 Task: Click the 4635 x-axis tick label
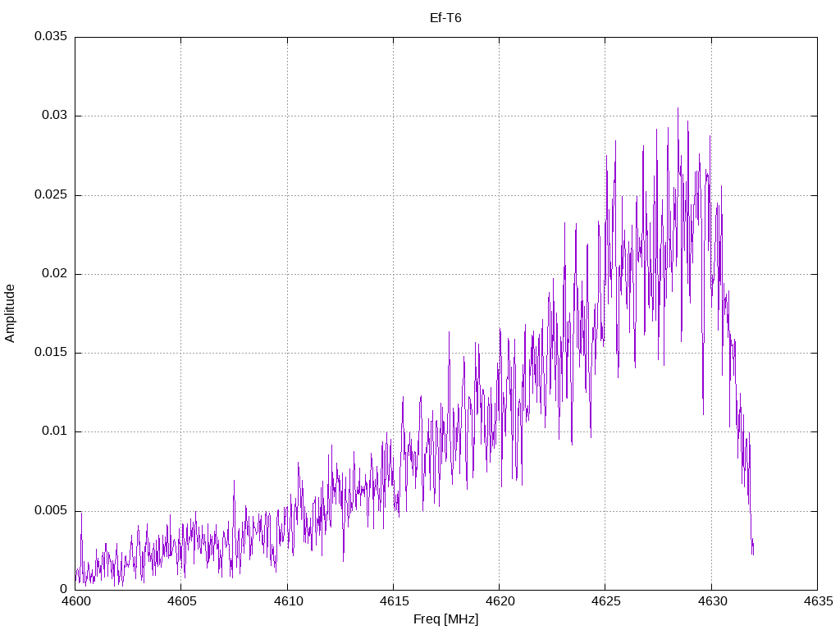tap(818, 601)
